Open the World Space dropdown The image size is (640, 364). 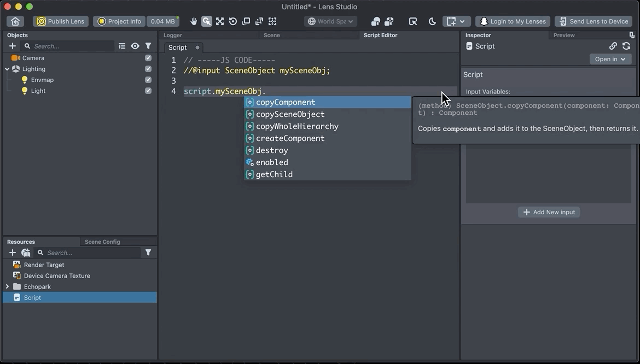[x=331, y=21]
